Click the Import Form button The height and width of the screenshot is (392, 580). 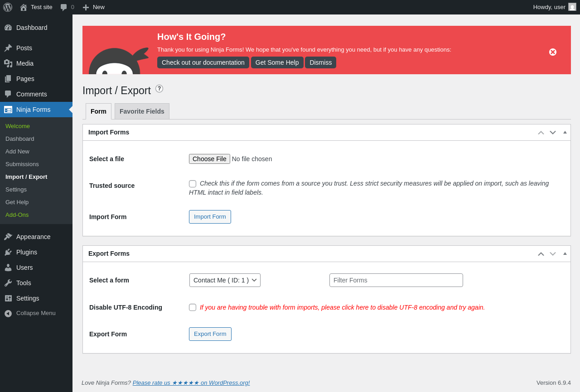210,217
